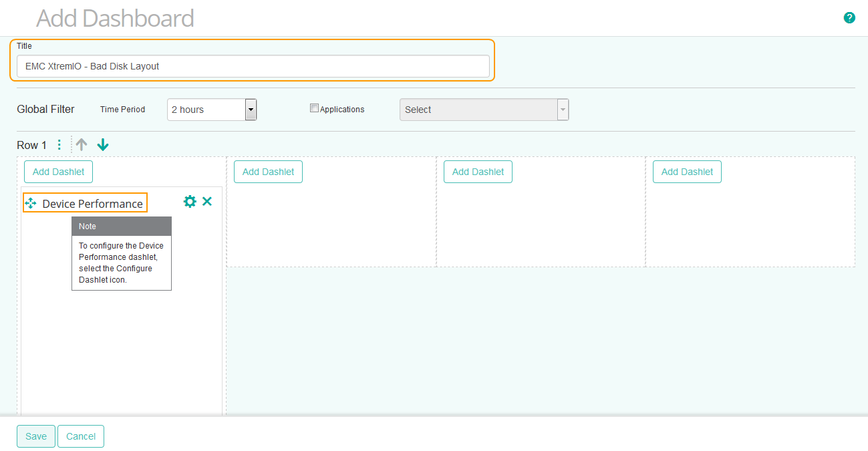Click the Note header inside the dashlet

pyautogui.click(x=121, y=226)
